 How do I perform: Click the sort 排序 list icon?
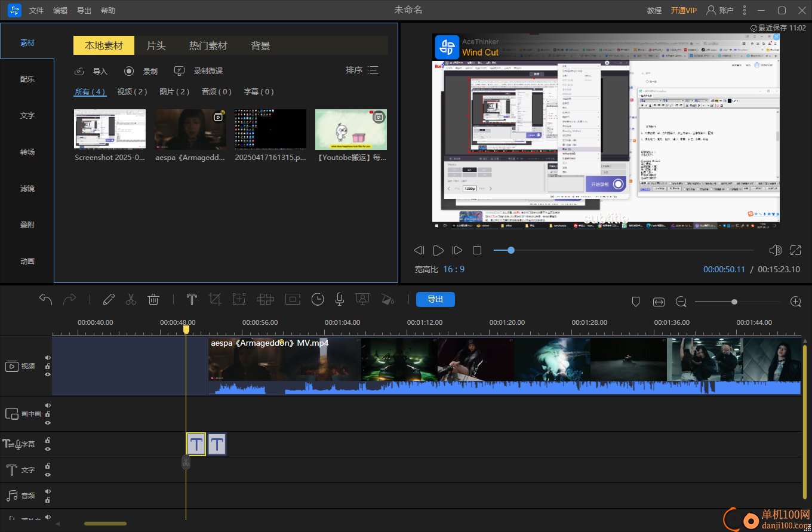(x=373, y=70)
